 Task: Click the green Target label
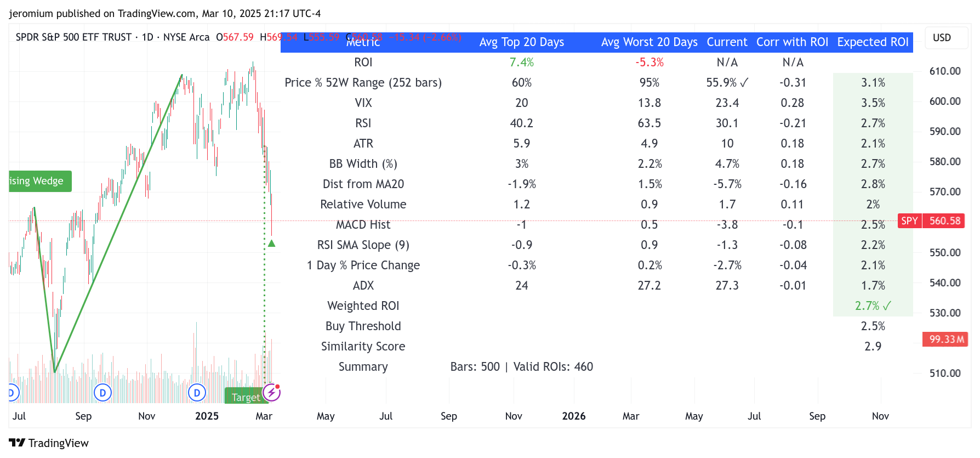point(245,397)
